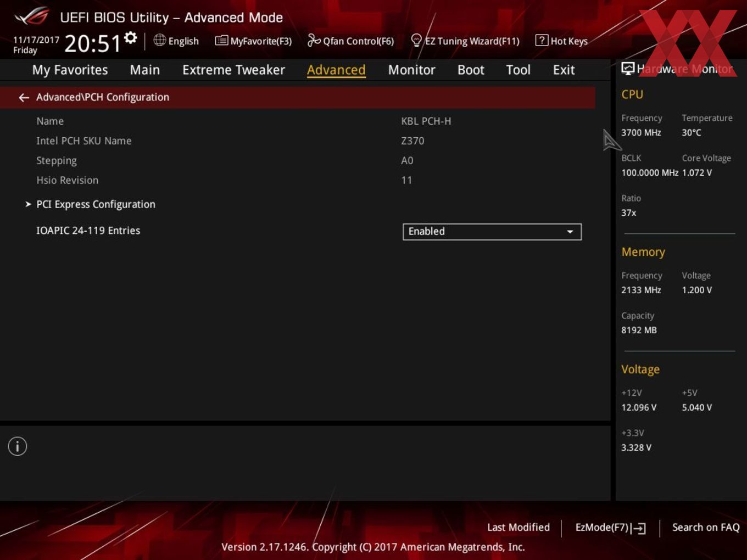Image resolution: width=747 pixels, height=560 pixels.
Task: Select the Advanced tab
Action: click(336, 70)
